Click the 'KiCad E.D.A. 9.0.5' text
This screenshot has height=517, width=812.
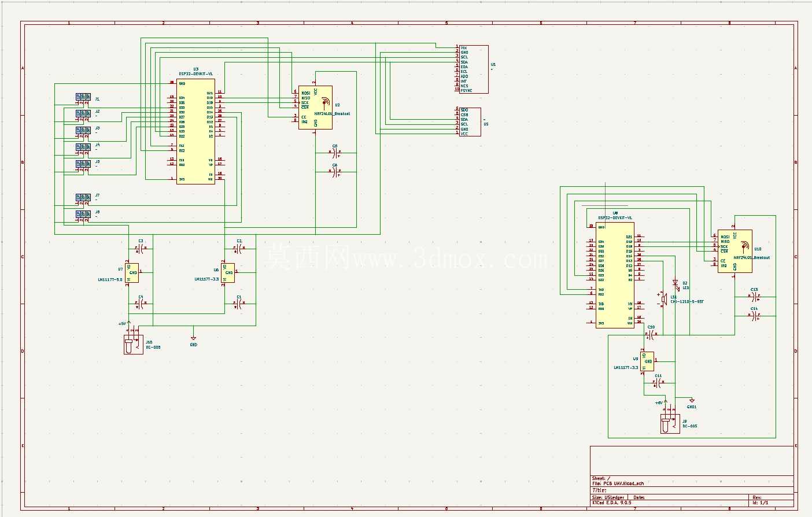[612, 503]
